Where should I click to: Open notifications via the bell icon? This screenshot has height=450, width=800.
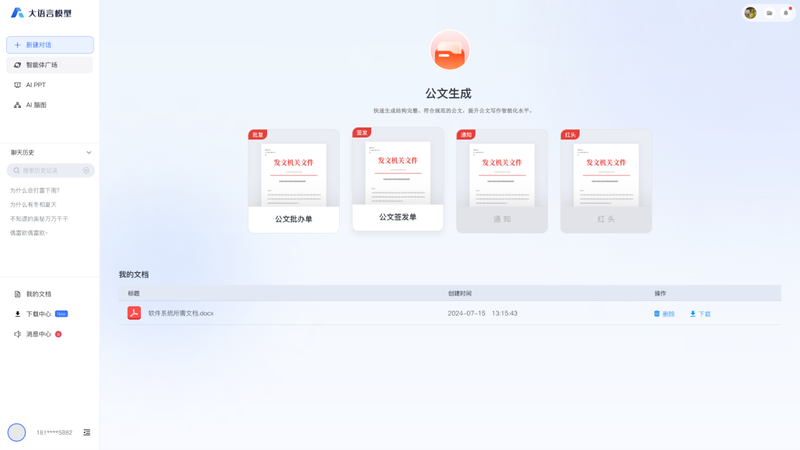click(x=786, y=13)
